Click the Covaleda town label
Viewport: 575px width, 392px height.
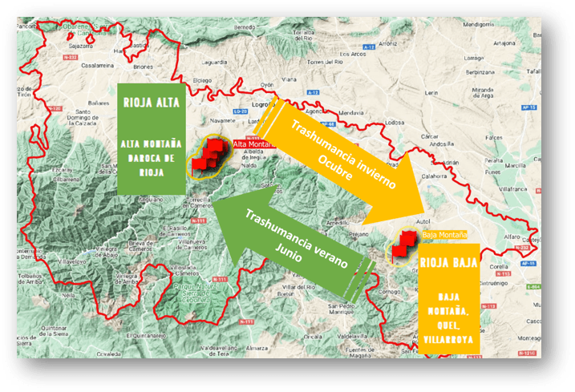(x=108, y=354)
